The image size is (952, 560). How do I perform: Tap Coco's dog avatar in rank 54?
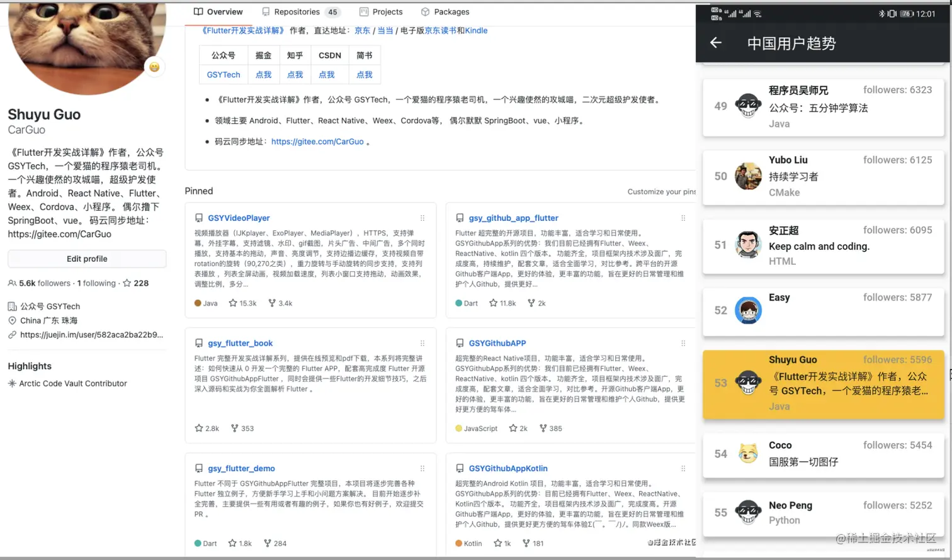click(x=748, y=453)
